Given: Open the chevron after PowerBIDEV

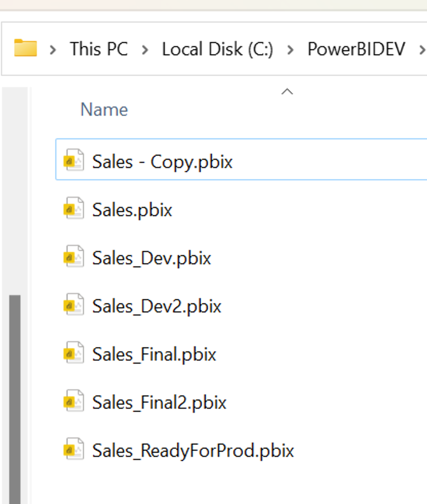Looking at the screenshot, I should (x=422, y=50).
